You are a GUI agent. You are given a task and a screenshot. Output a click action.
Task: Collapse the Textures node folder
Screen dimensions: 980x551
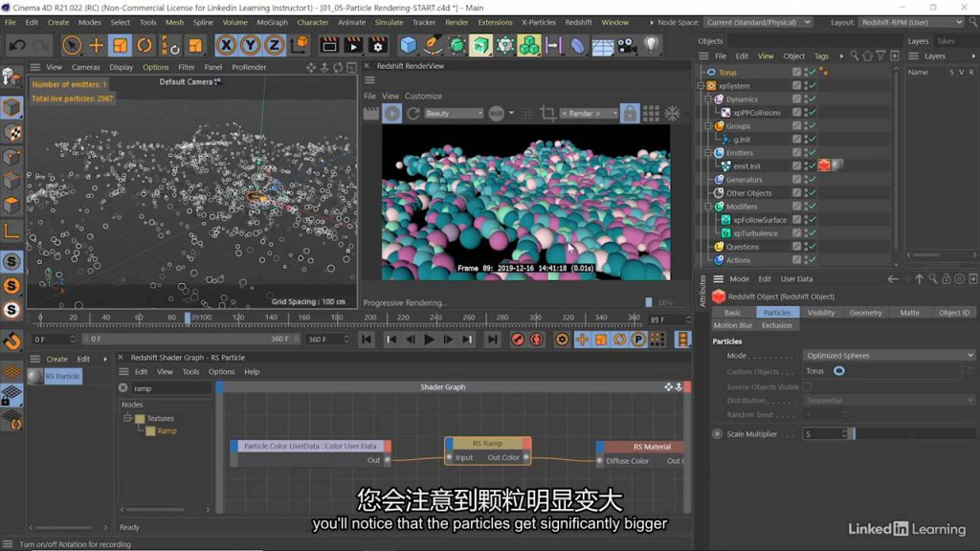click(127, 418)
